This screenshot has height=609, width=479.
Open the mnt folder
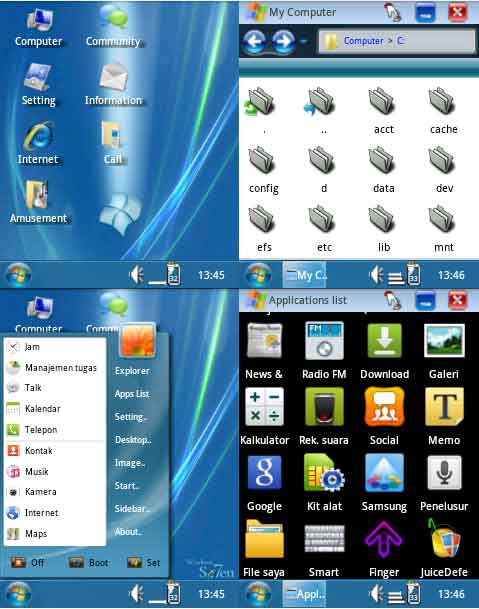pos(444,229)
